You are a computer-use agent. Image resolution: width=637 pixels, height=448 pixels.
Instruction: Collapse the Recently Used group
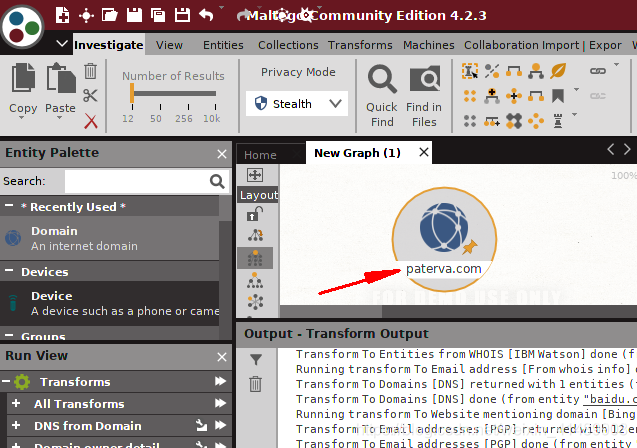(9, 206)
